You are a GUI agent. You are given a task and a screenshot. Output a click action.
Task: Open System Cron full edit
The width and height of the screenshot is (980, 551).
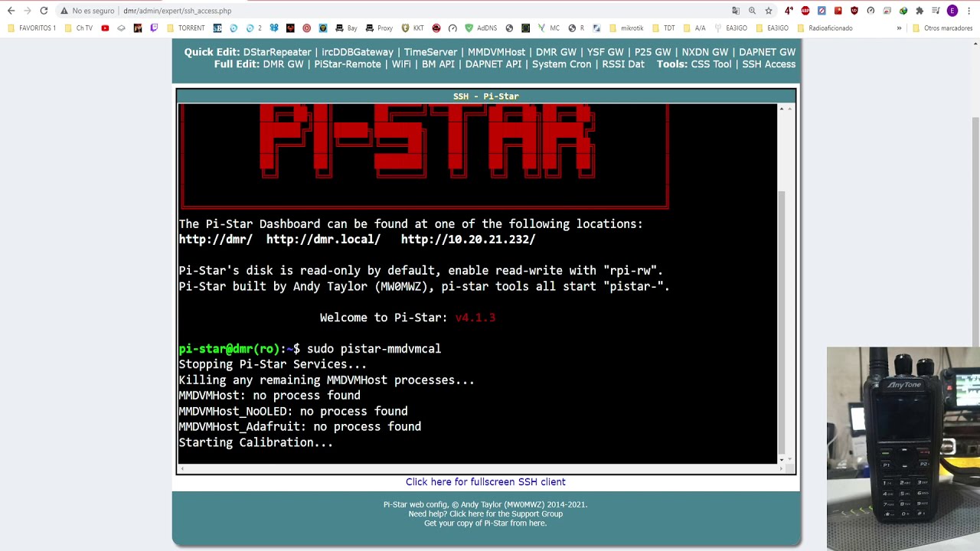pos(562,64)
